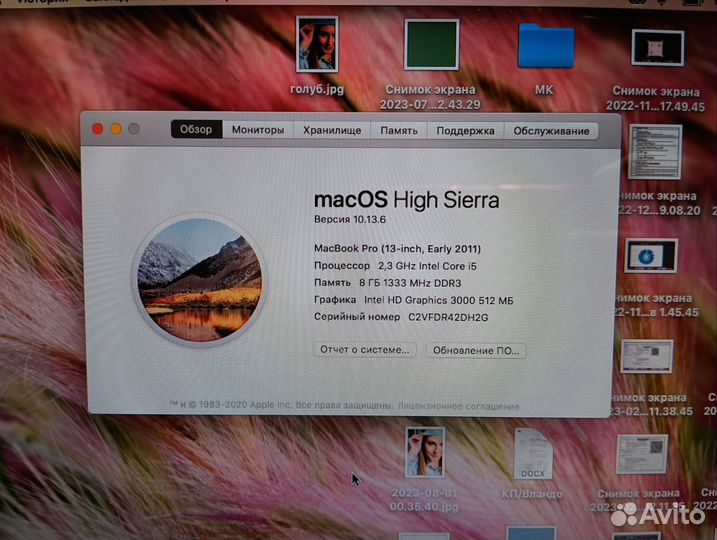Go to the Поддержка tab

(x=466, y=131)
